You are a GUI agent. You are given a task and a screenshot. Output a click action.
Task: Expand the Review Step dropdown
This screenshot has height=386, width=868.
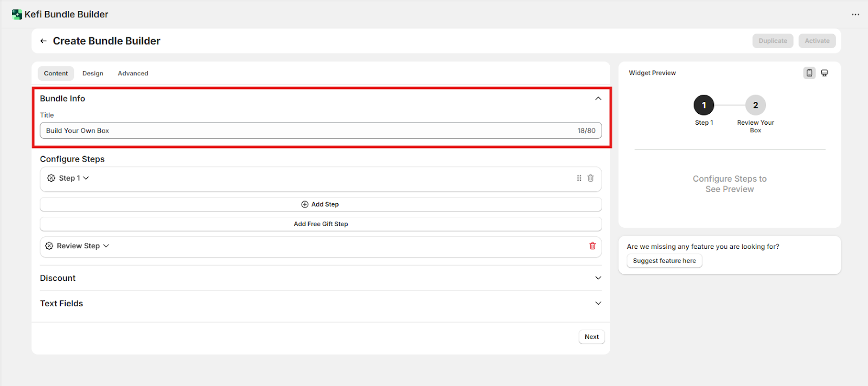106,246
